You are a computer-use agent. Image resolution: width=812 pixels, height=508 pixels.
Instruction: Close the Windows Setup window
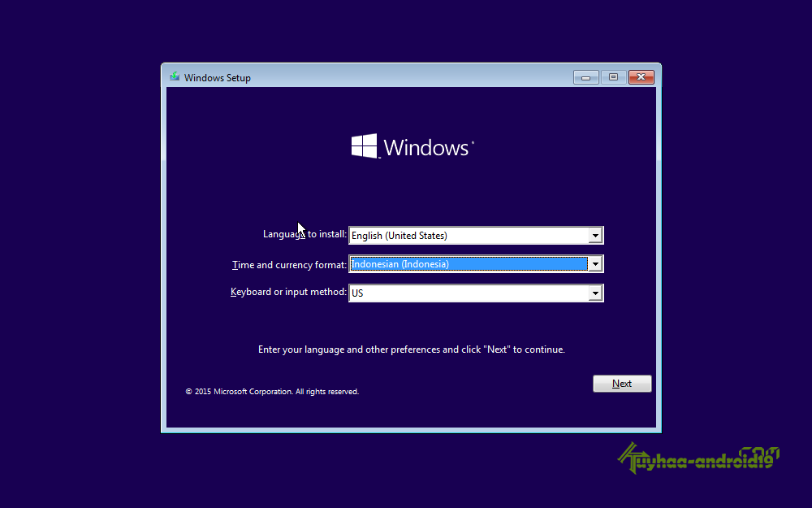tap(641, 77)
